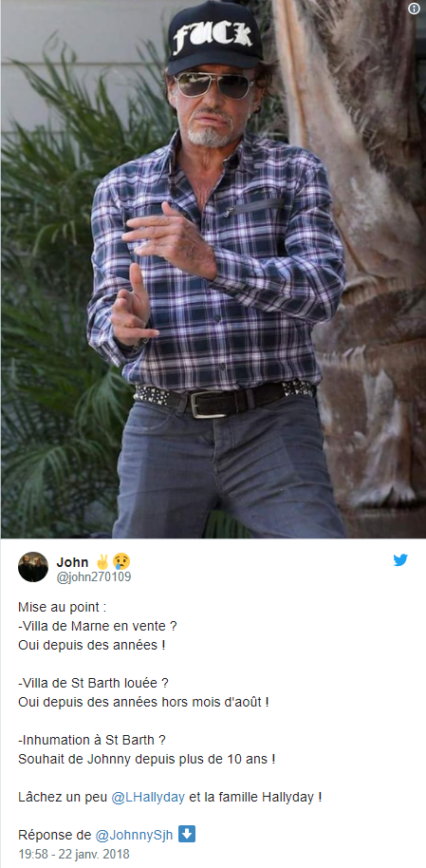Click the "Villa de St Barth louée ?" line
The image size is (426, 868).
click(94, 684)
